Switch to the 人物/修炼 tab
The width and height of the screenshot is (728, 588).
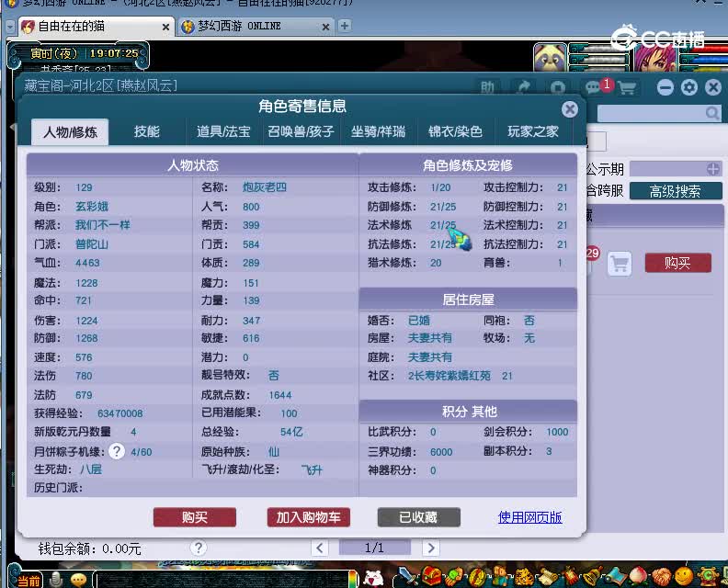tap(70, 131)
